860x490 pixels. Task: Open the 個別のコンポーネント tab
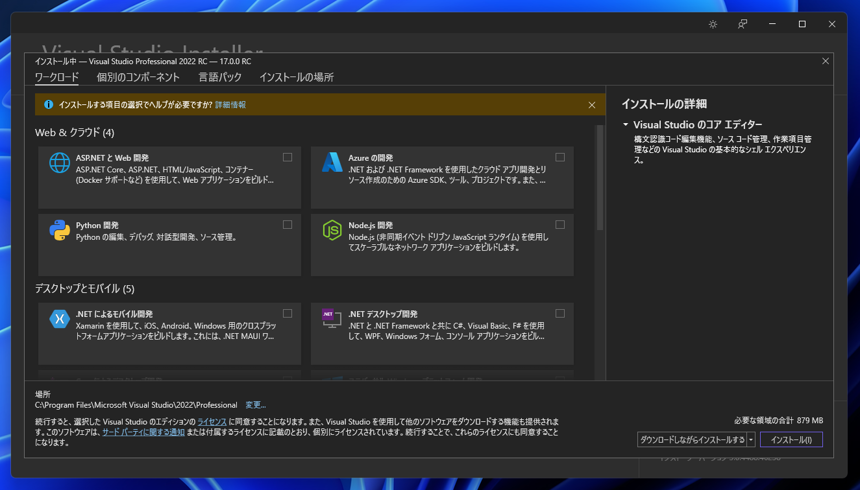point(138,77)
